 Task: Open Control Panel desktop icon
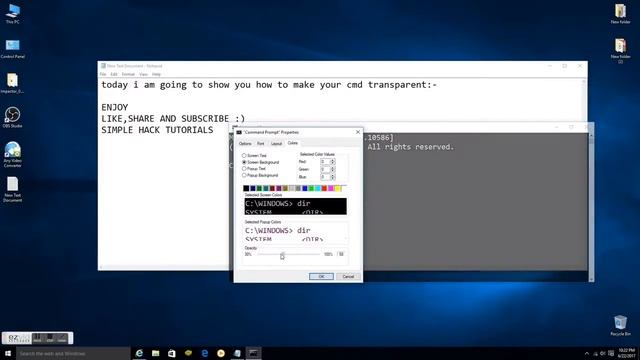pos(12,49)
